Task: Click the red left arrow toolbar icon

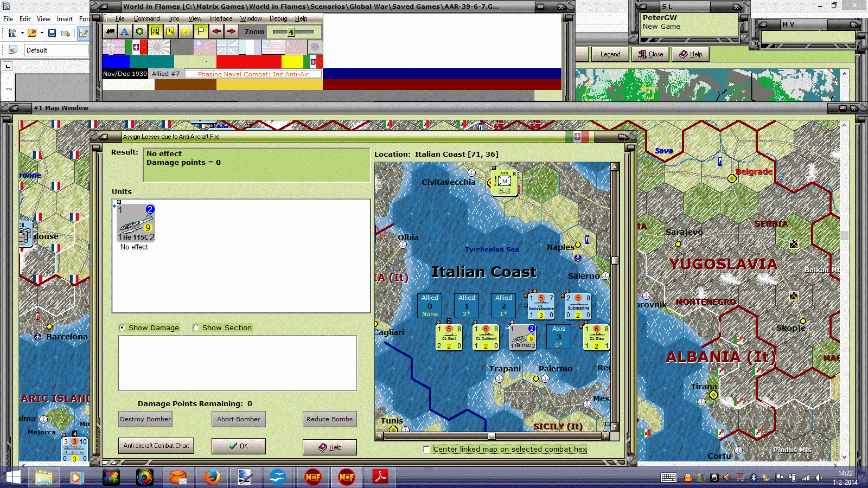Action: (x=216, y=31)
